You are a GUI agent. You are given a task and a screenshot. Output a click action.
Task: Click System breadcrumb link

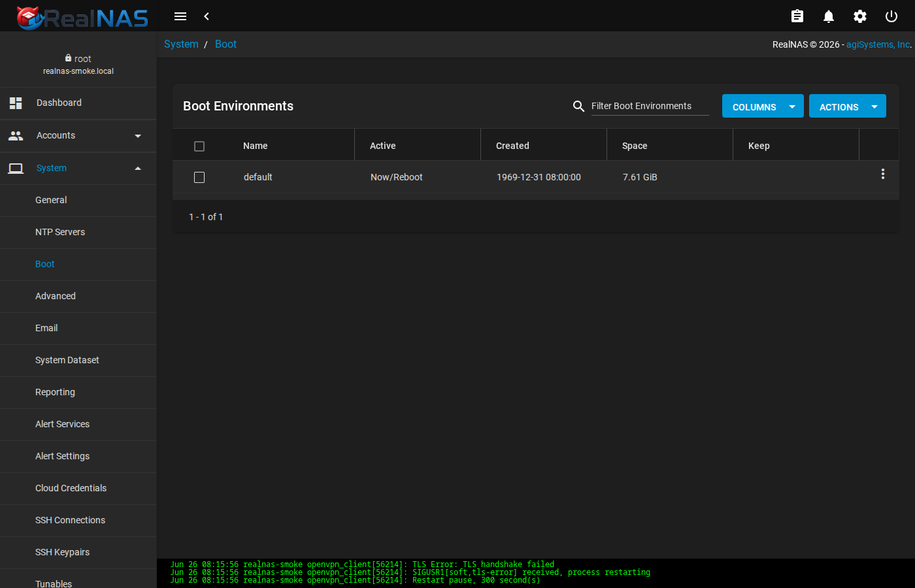pos(181,44)
